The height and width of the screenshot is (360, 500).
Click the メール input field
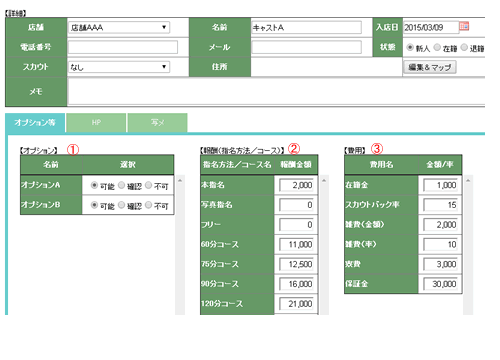pos(306,47)
